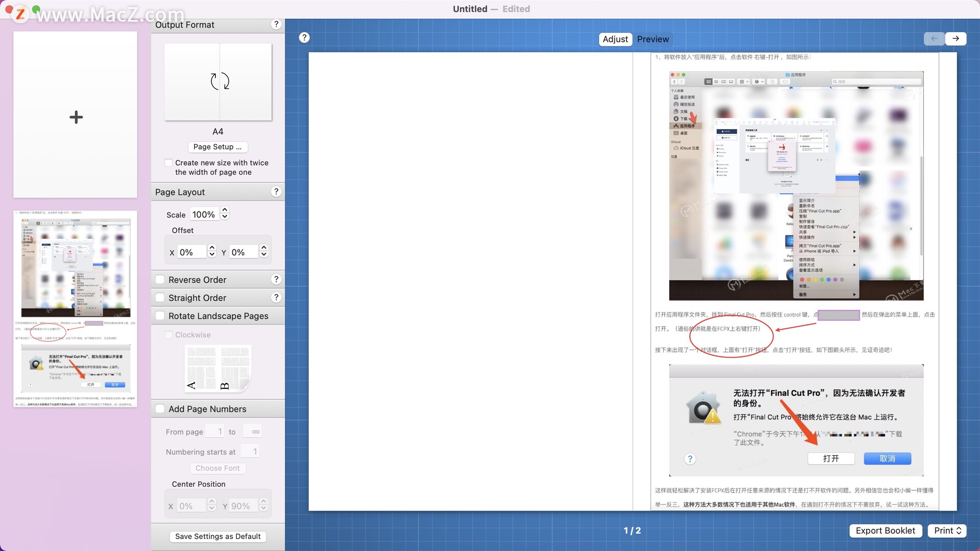Switch to the Preview tab

pyautogui.click(x=652, y=39)
